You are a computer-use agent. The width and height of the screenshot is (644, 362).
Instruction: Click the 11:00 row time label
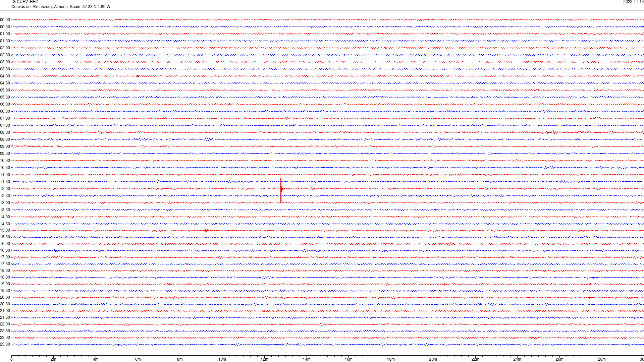5,175
